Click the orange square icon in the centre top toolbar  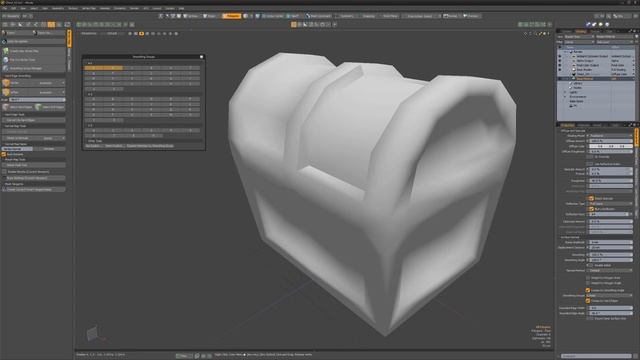click(293, 24)
